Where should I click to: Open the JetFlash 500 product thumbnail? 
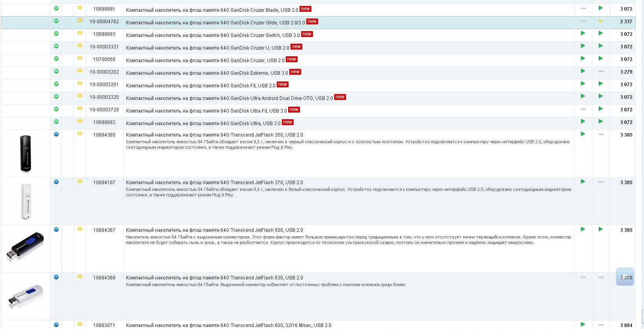25,247
